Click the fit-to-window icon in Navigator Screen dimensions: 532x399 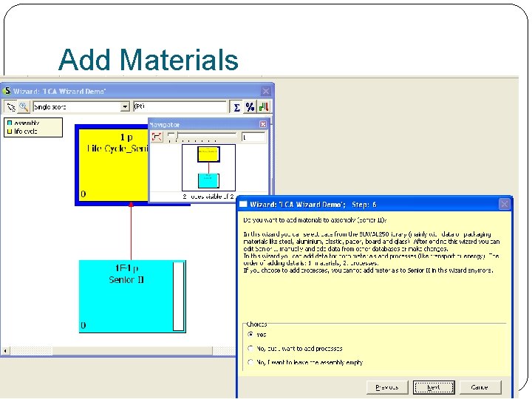pos(157,137)
